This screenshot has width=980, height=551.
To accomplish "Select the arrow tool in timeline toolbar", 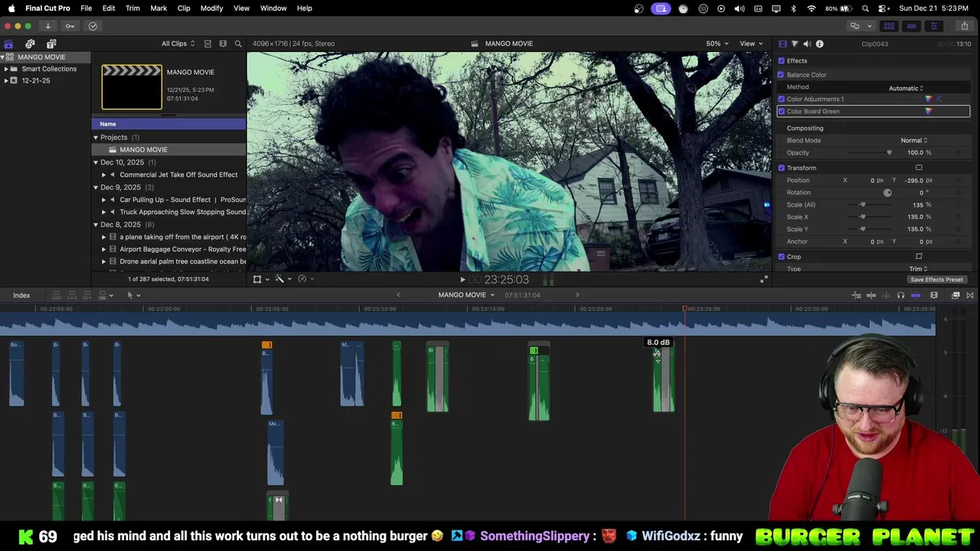I will tap(132, 295).
